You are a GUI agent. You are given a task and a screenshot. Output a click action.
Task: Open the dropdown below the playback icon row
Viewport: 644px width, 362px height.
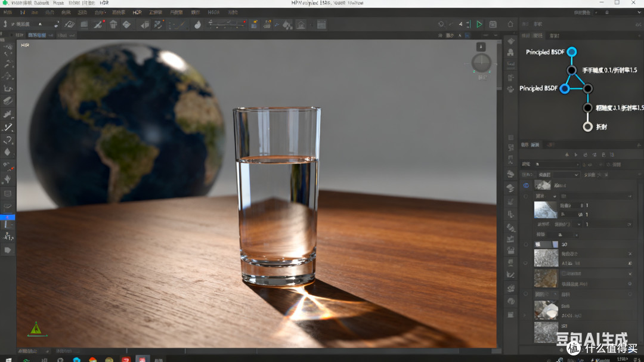556,165
